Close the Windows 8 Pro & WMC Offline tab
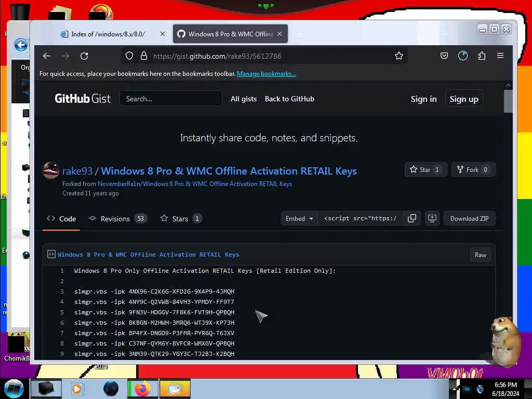The width and height of the screenshot is (532, 399). click(280, 34)
